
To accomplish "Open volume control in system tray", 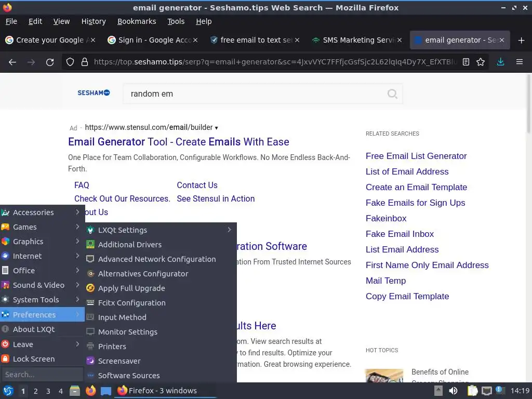I will (x=453, y=391).
